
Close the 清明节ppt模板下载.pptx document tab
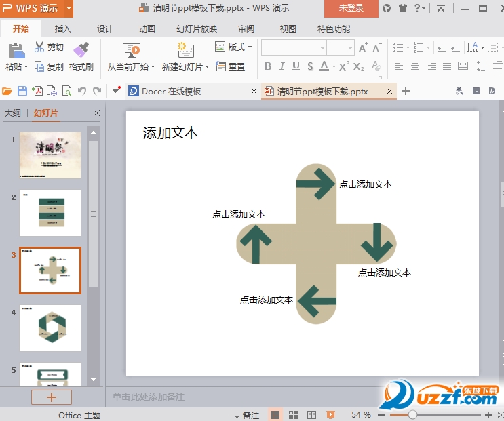coord(389,92)
